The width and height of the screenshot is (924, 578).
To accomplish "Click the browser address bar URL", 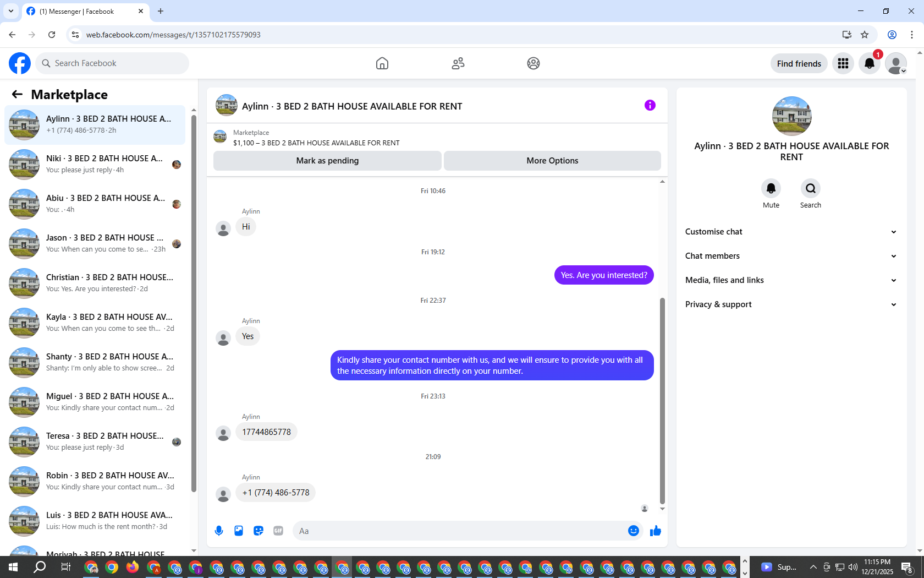I will 173,35.
